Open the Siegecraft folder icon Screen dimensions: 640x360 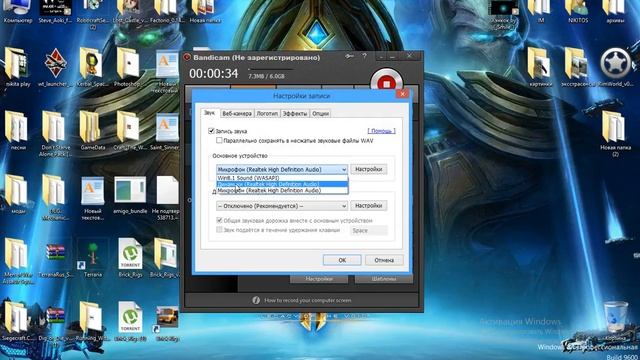click(x=17, y=322)
